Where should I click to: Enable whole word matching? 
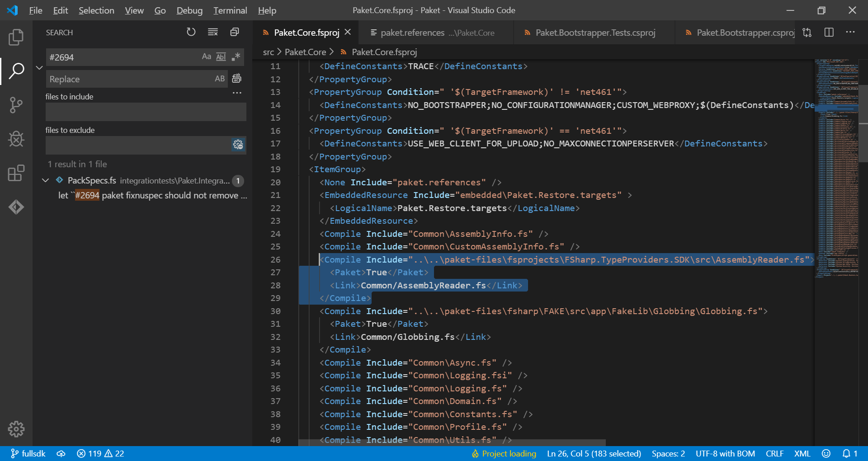point(221,56)
